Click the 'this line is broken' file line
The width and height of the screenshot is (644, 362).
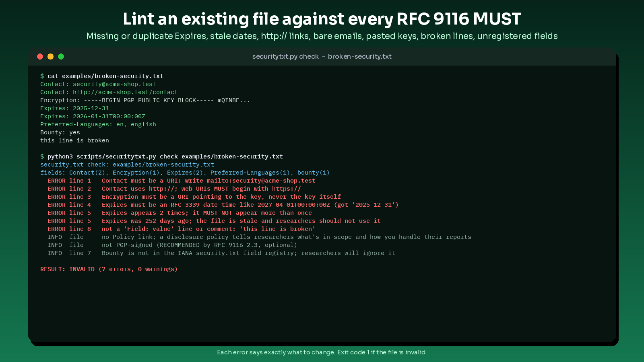[x=74, y=140]
